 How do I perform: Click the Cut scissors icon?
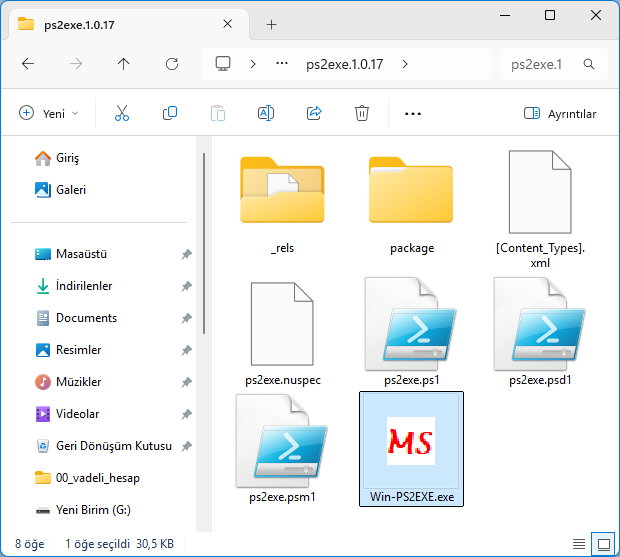(122, 113)
